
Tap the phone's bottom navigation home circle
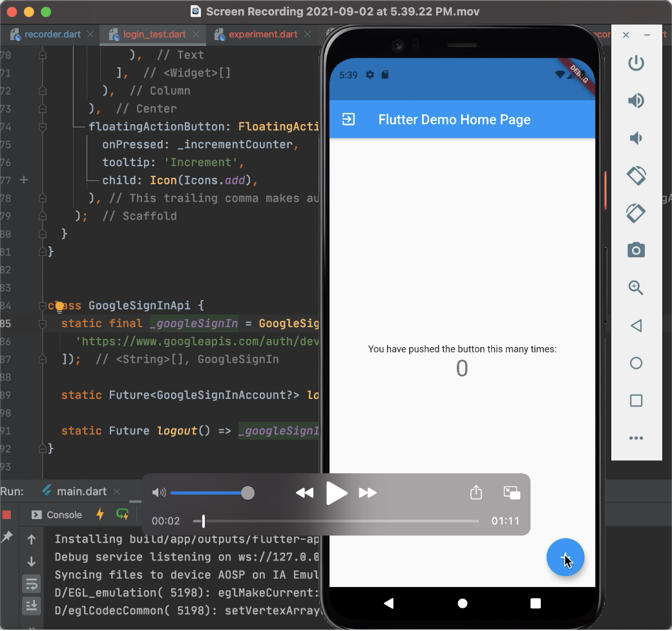[x=463, y=604]
